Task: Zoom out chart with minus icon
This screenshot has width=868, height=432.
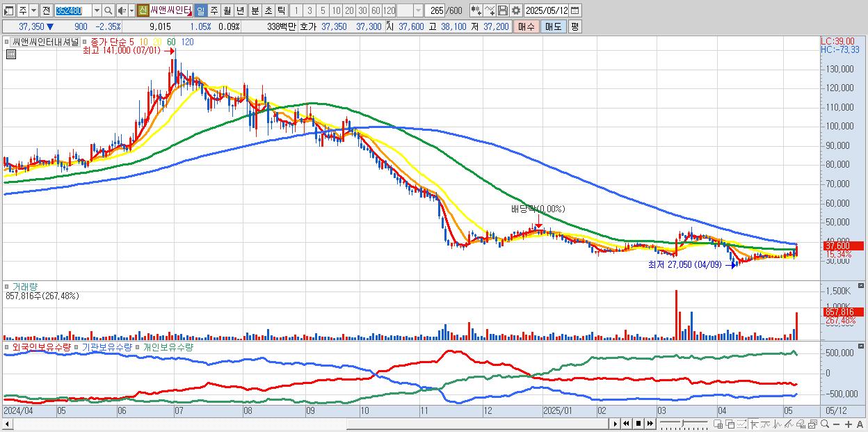Action: [836, 424]
